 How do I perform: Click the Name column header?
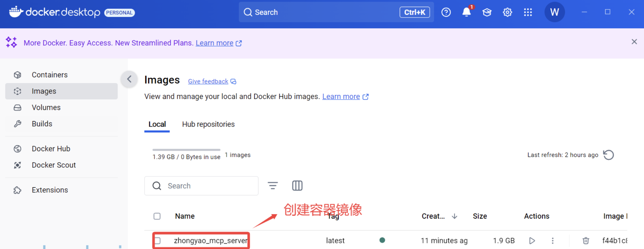pyautogui.click(x=185, y=216)
